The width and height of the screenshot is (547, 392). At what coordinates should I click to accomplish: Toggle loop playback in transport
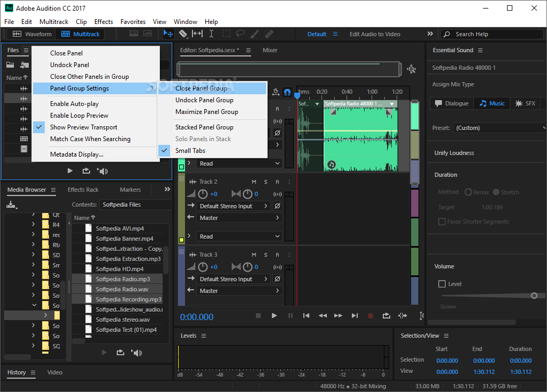(386, 316)
